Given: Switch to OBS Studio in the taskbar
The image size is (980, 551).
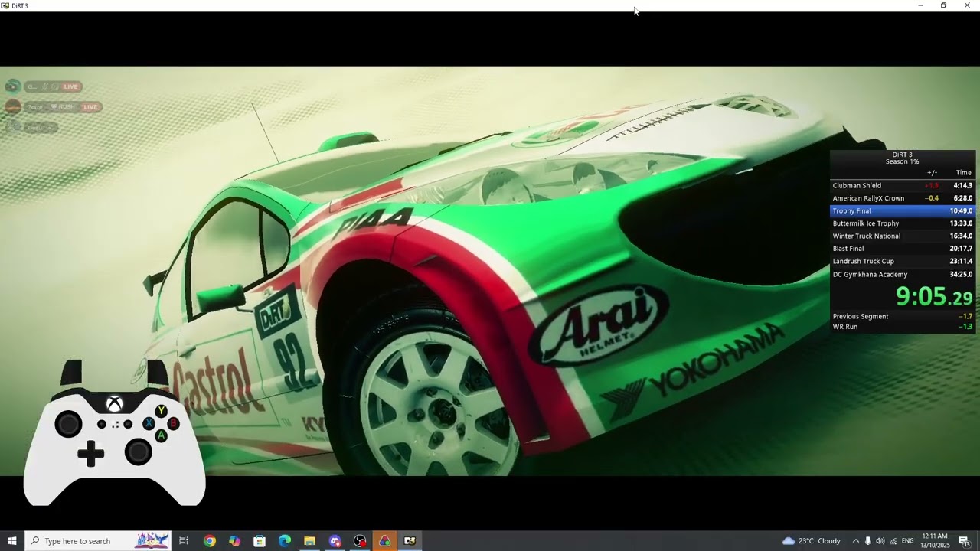Looking at the screenshot, I should [x=360, y=541].
